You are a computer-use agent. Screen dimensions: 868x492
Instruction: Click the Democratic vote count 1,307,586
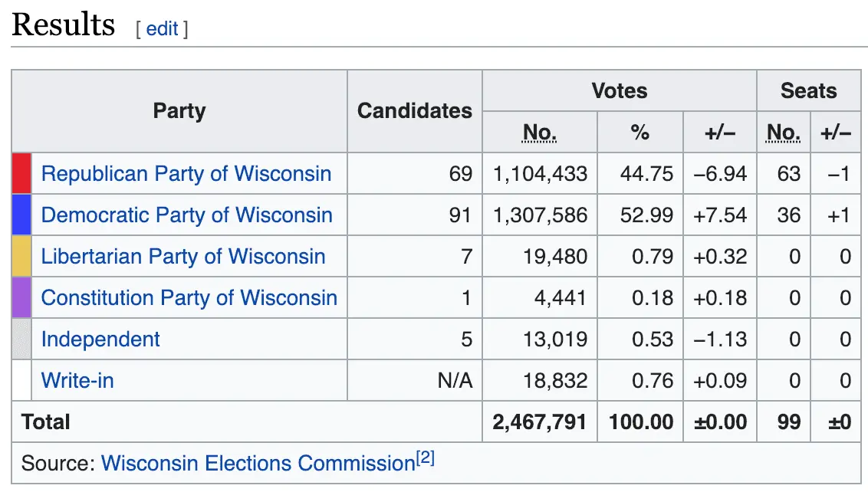point(540,215)
